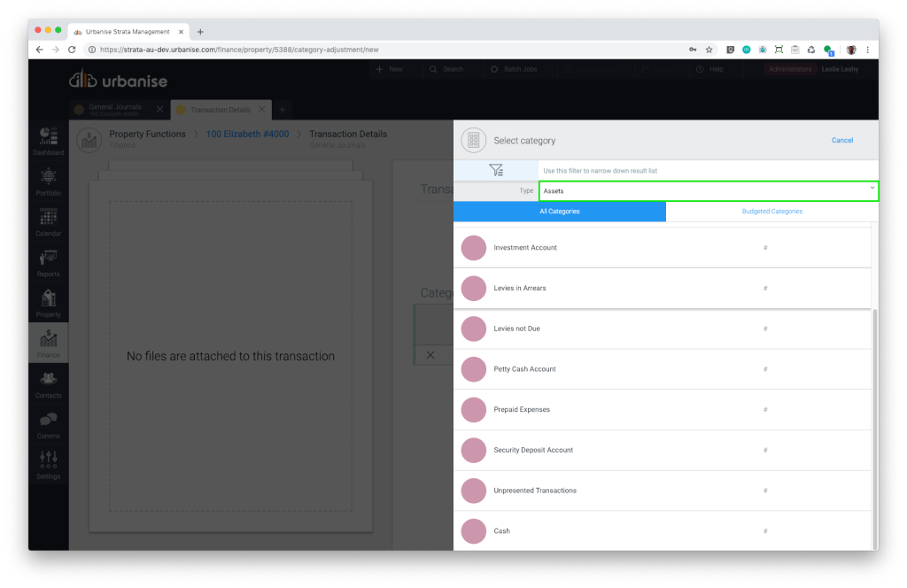Open Contacts from the sidebar
This screenshot has width=907, height=588.
click(x=49, y=383)
